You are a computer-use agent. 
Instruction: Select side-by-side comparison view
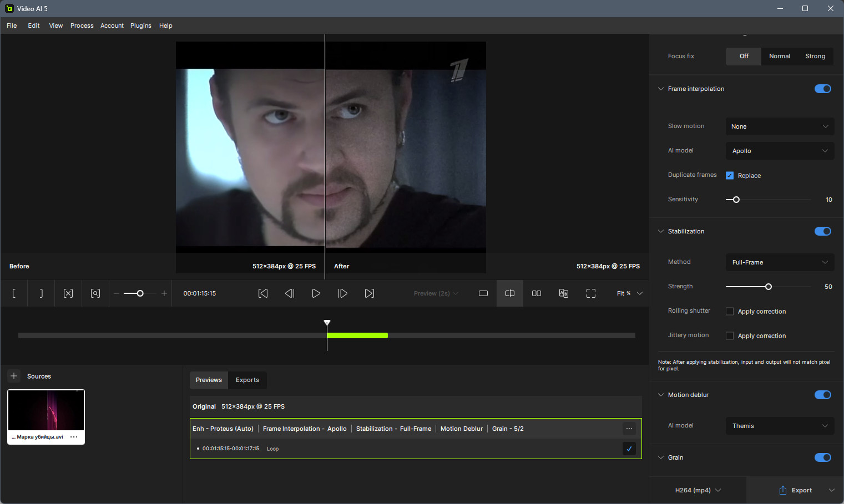click(537, 293)
